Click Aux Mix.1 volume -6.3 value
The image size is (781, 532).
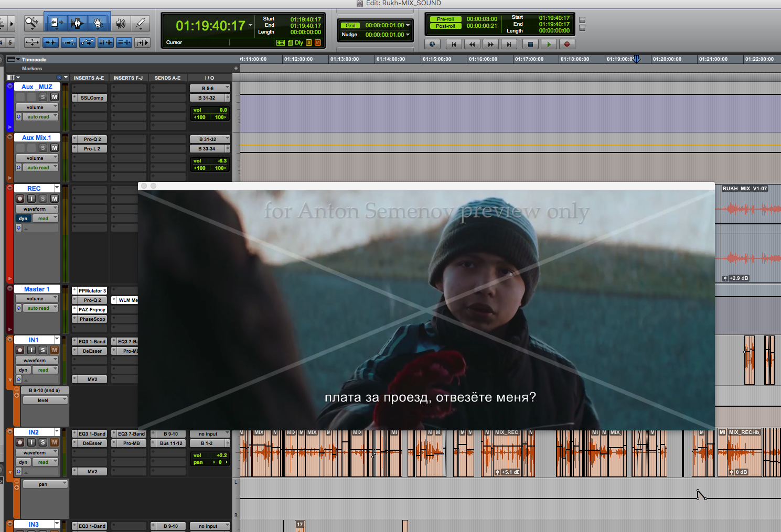(x=222, y=161)
